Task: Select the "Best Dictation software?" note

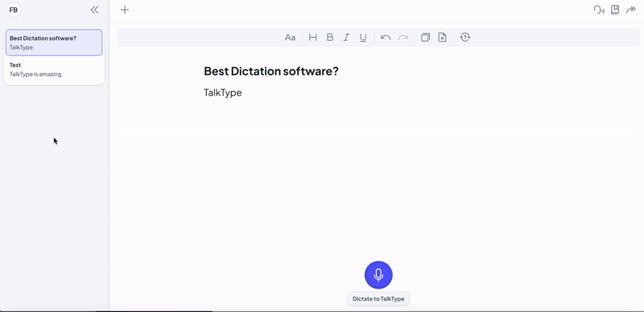Action: (x=54, y=43)
